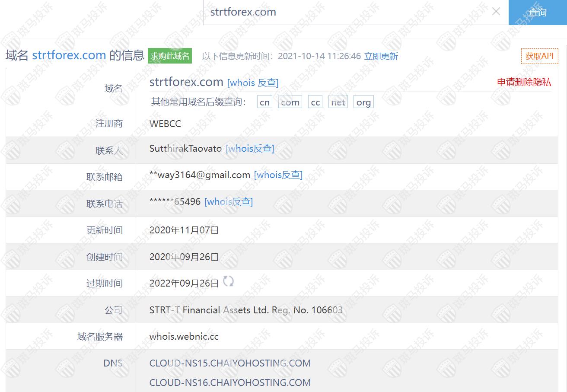Select the net domain suffix
Screen dimensions: 567x392
[338, 102]
